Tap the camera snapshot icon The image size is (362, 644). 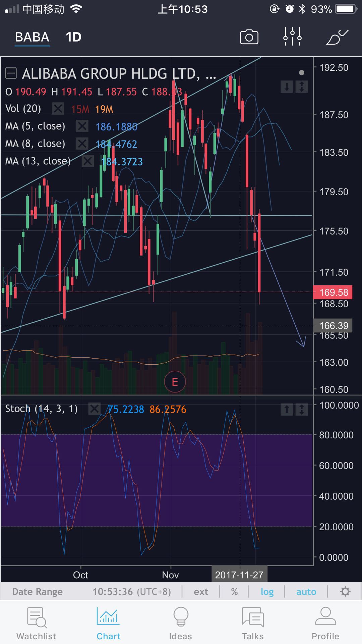coord(249,37)
